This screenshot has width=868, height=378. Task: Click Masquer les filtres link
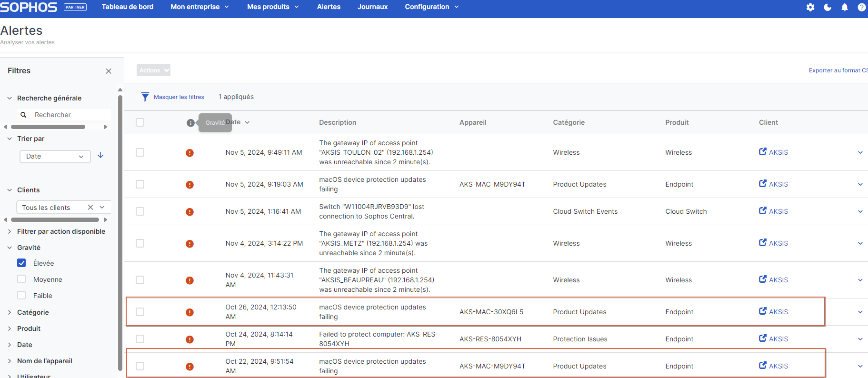[179, 97]
